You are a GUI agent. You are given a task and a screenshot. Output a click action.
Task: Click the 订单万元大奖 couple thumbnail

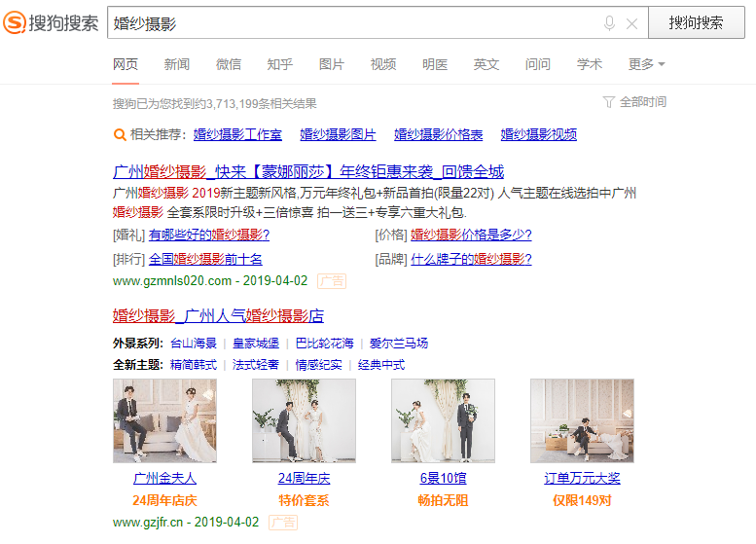coord(582,420)
